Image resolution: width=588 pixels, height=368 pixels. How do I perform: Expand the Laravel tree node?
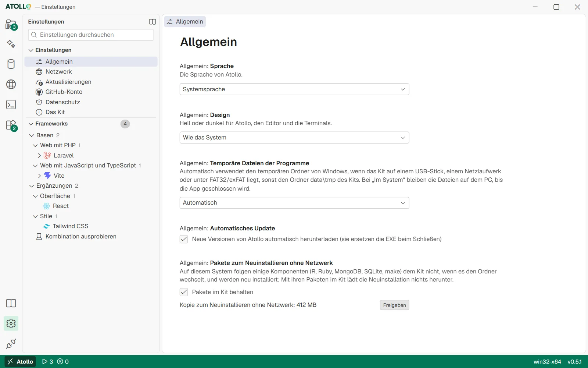39,156
